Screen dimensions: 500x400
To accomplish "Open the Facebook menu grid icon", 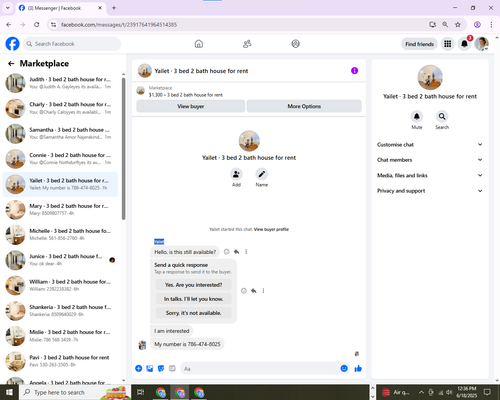I will pyautogui.click(x=448, y=44).
